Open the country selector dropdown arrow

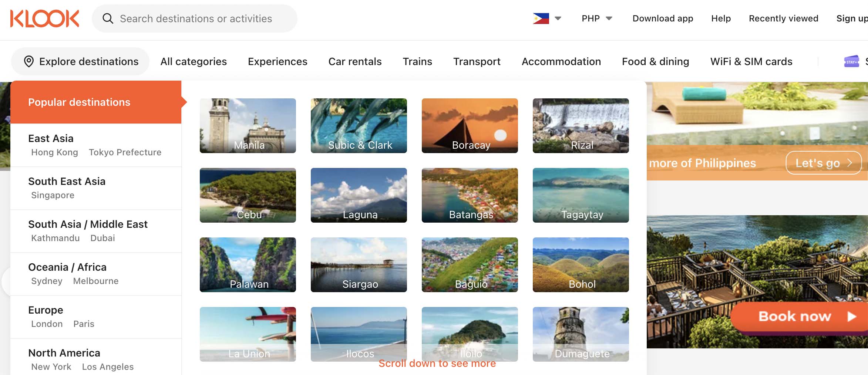coord(558,18)
